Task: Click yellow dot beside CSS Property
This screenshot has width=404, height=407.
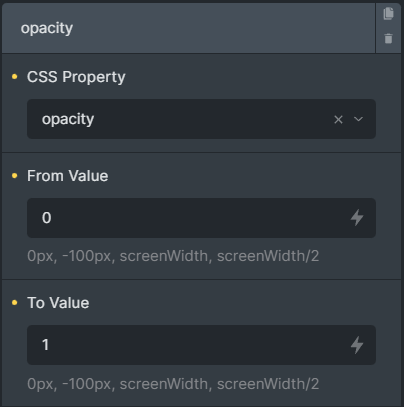Action: click(x=14, y=77)
